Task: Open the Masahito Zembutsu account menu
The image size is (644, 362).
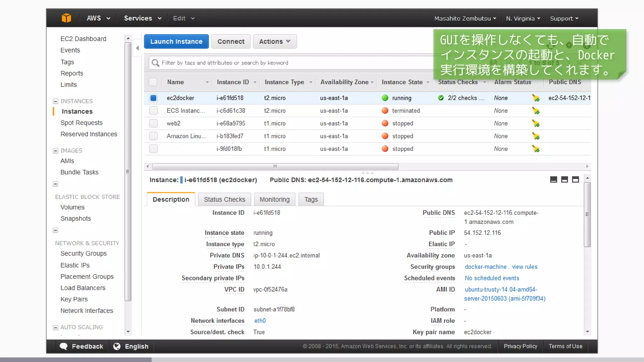Action: point(465,19)
